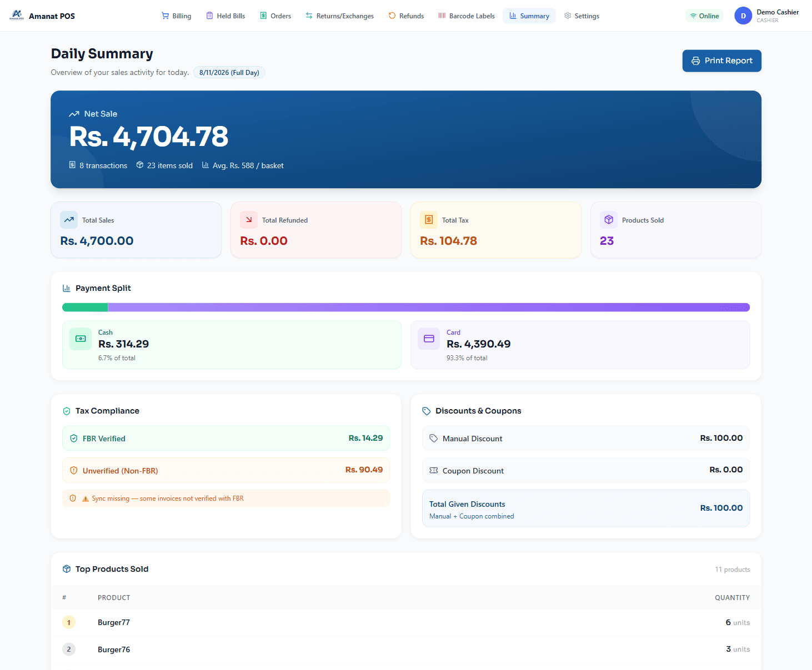This screenshot has width=812, height=670.
Task: Open the Demo Cashier avatar
Action: point(743,16)
